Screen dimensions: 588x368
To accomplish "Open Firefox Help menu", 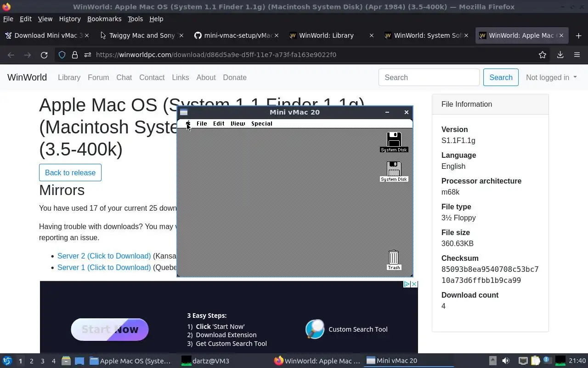I will pos(156,19).
